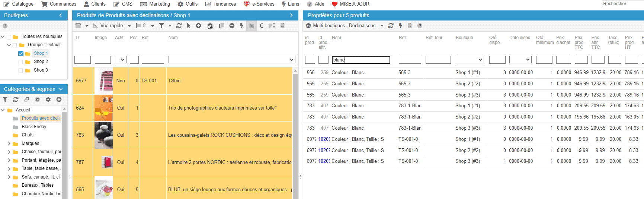Click the add category plus icon
This screenshot has height=199, width=644.
tap(59, 99)
